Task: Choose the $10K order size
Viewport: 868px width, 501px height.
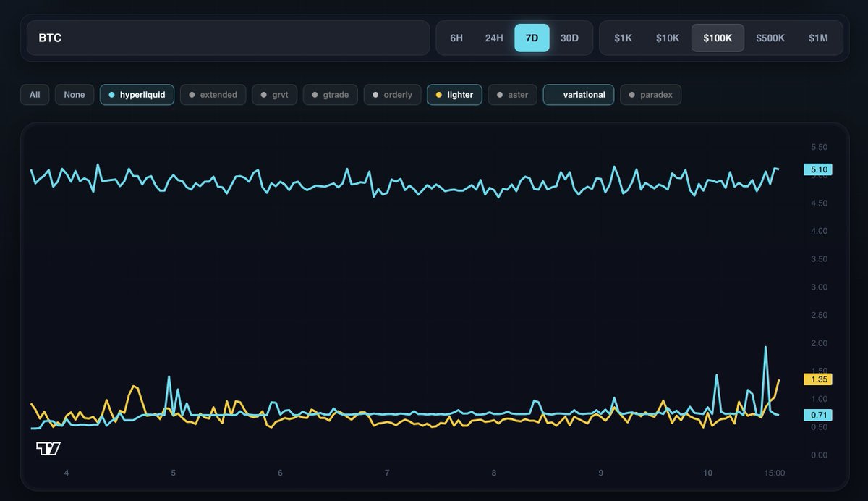Action: point(667,38)
